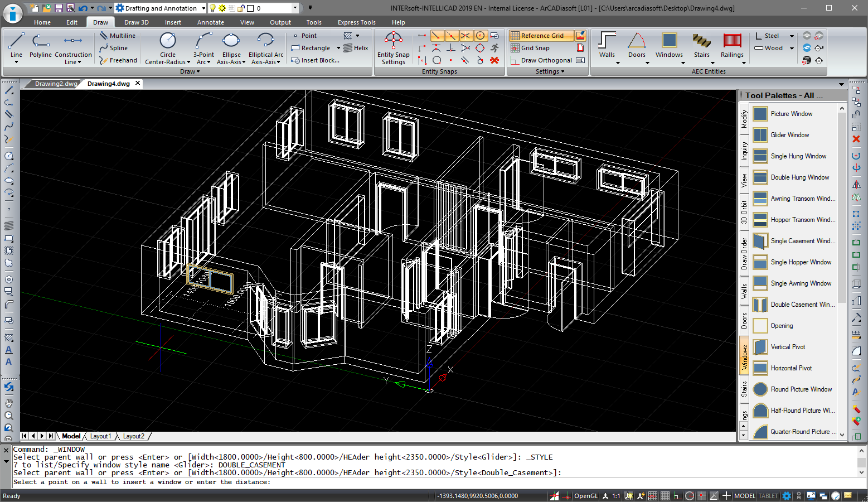Pick the Elliptical Arc tool
868x502 pixels.
266,48
